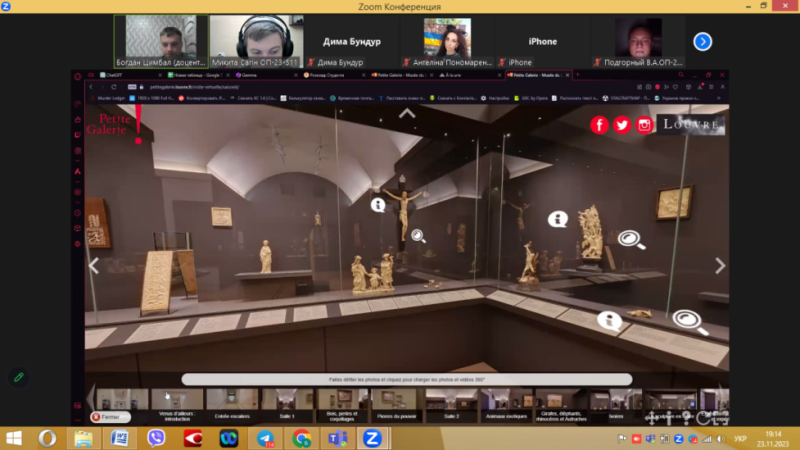Open the Louvre Twitter icon
The height and width of the screenshot is (450, 800).
pos(621,125)
